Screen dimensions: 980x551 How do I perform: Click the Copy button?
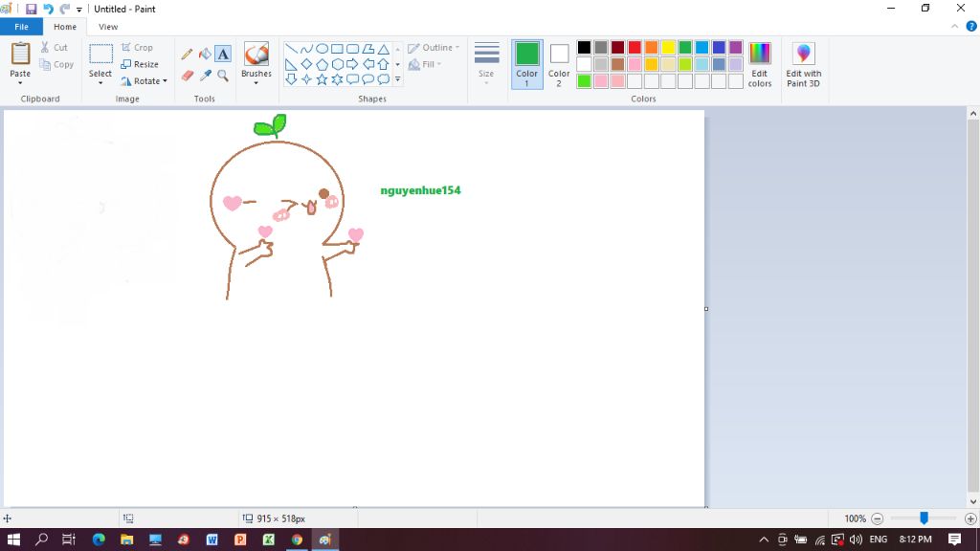coord(56,64)
